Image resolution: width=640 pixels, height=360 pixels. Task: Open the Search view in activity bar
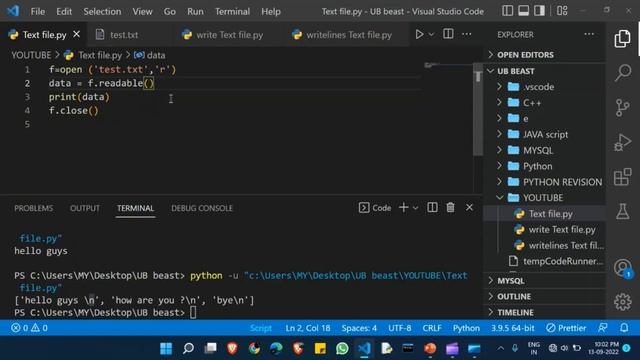click(622, 73)
